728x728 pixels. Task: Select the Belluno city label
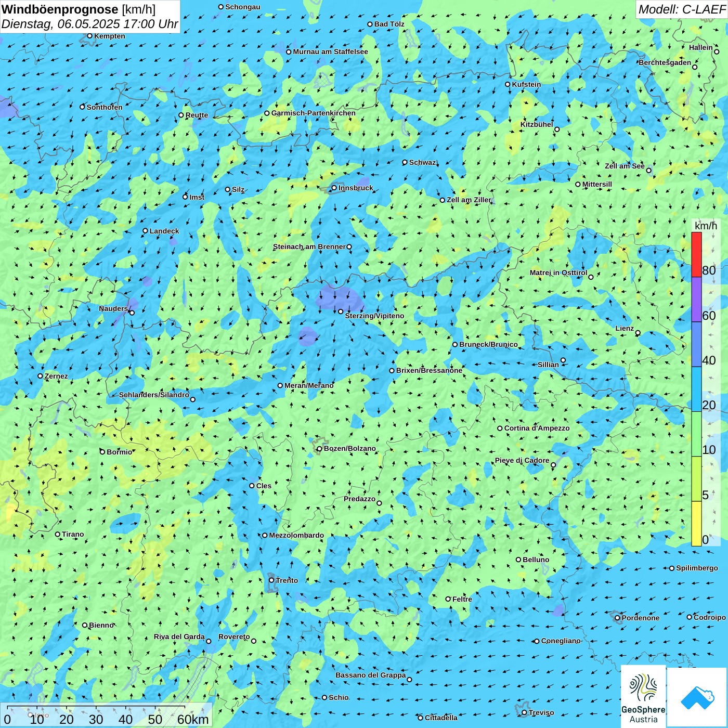pyautogui.click(x=536, y=560)
